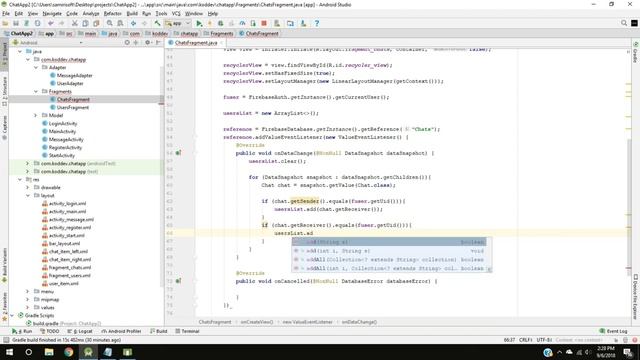Open fragment_chats.xml layout file
This screenshot has height=360, width=640.
(70, 267)
